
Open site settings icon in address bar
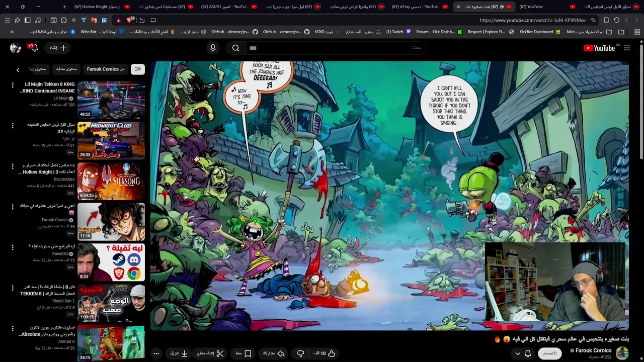pyautogui.click(x=594, y=20)
